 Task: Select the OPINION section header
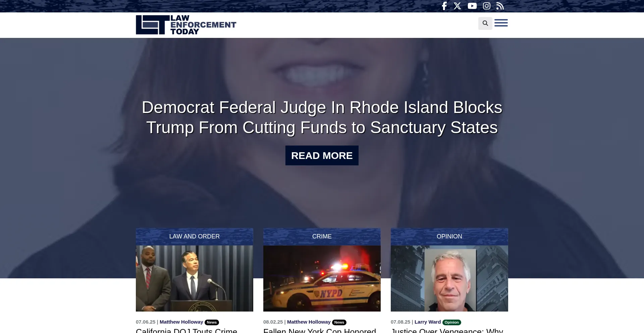(449, 236)
